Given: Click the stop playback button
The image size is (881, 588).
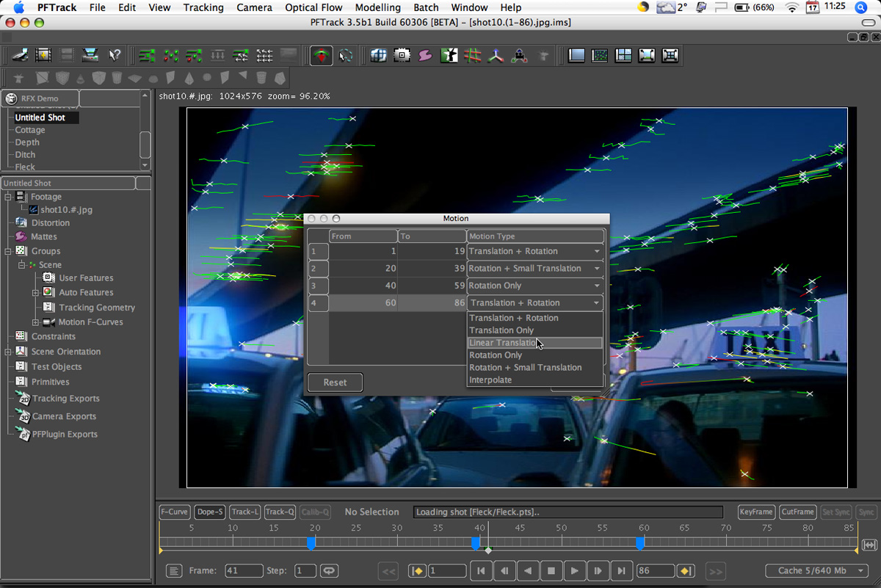Looking at the screenshot, I should (x=551, y=570).
